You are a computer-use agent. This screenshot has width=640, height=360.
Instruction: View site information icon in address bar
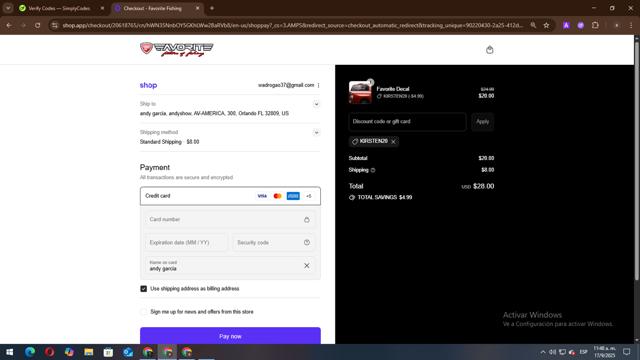(x=54, y=25)
